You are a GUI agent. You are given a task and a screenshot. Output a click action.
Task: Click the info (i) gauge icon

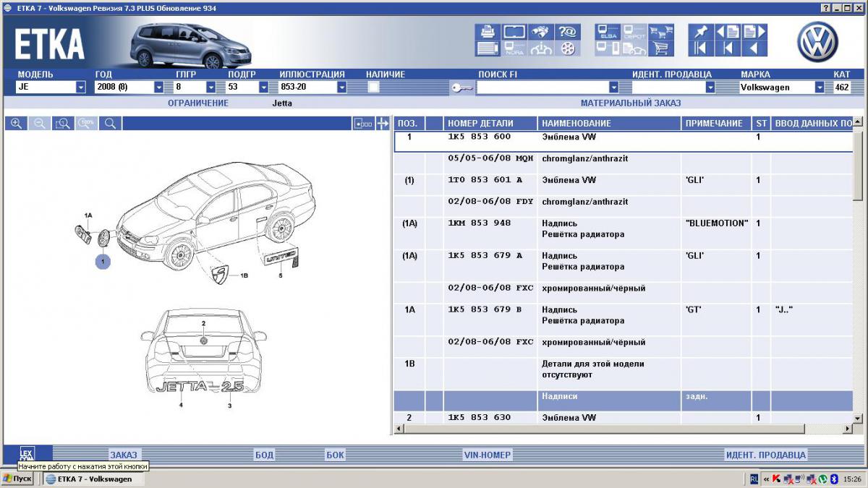(x=540, y=48)
